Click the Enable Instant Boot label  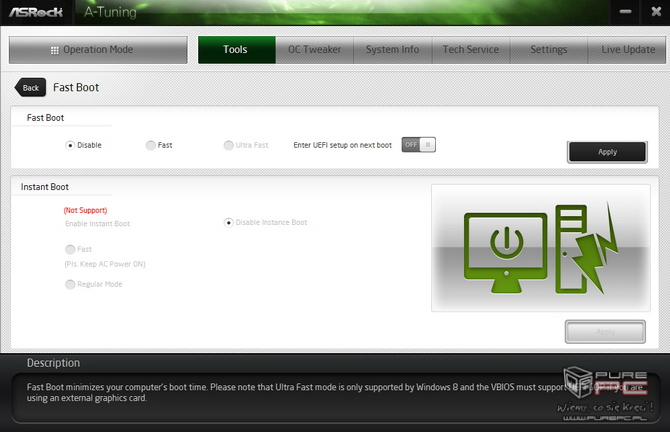click(97, 223)
